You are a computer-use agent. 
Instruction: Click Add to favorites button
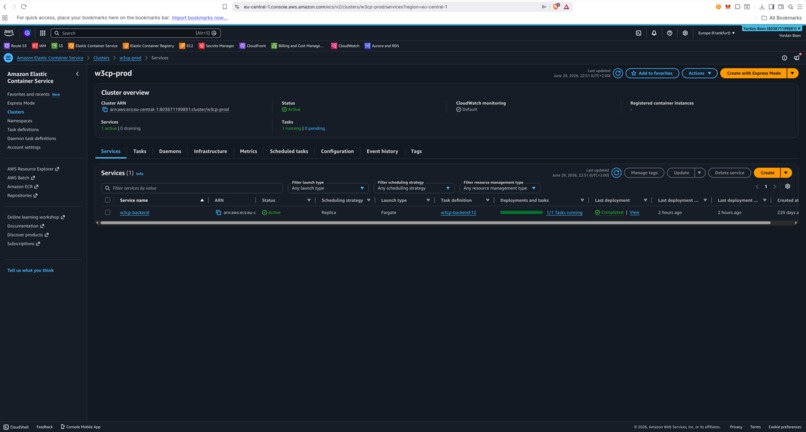coord(652,74)
